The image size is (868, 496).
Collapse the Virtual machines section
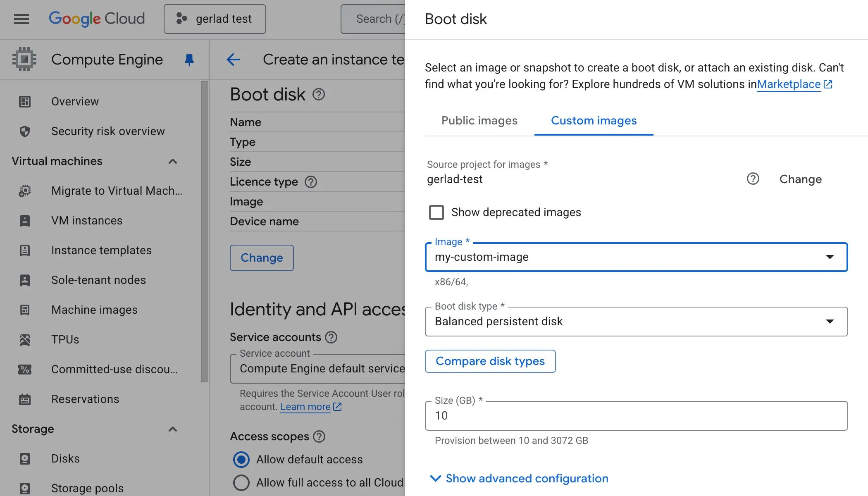tap(173, 161)
